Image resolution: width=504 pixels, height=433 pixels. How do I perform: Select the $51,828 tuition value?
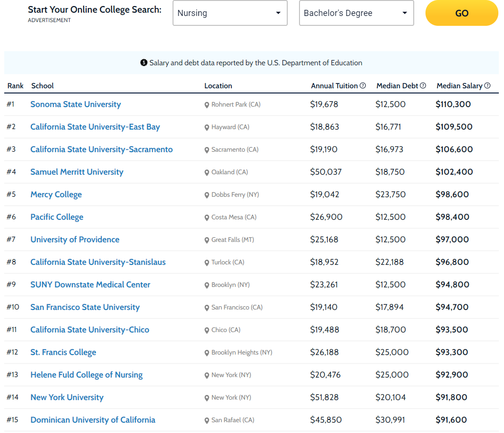pyautogui.click(x=324, y=397)
